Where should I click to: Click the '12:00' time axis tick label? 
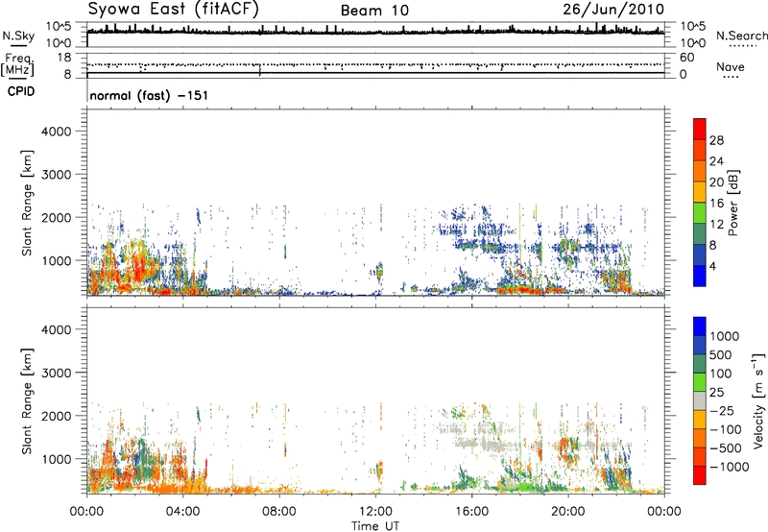click(x=375, y=512)
